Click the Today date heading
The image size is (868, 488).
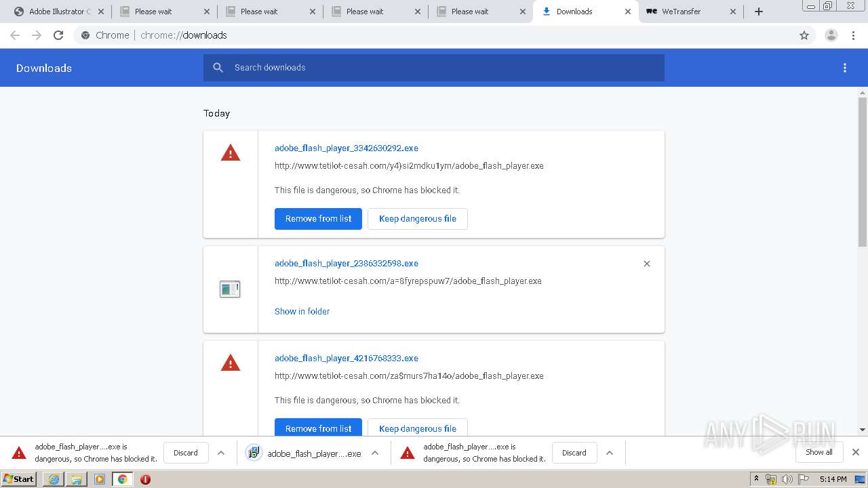pos(217,113)
